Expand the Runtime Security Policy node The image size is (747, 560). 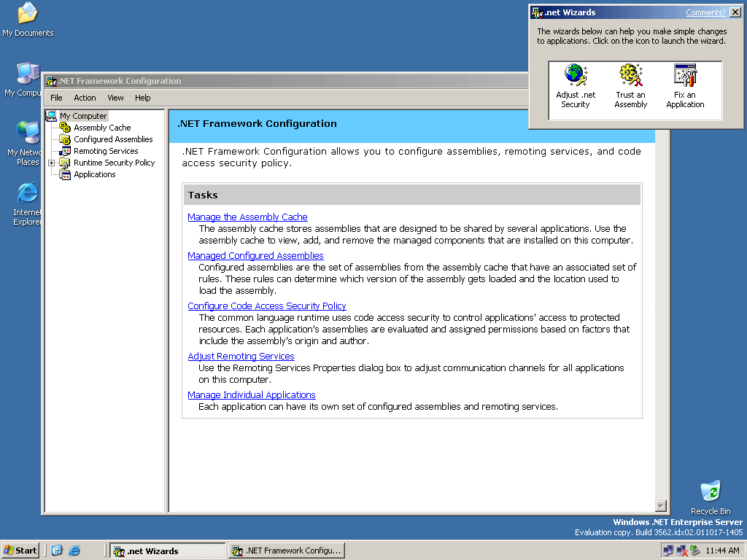[x=52, y=163]
